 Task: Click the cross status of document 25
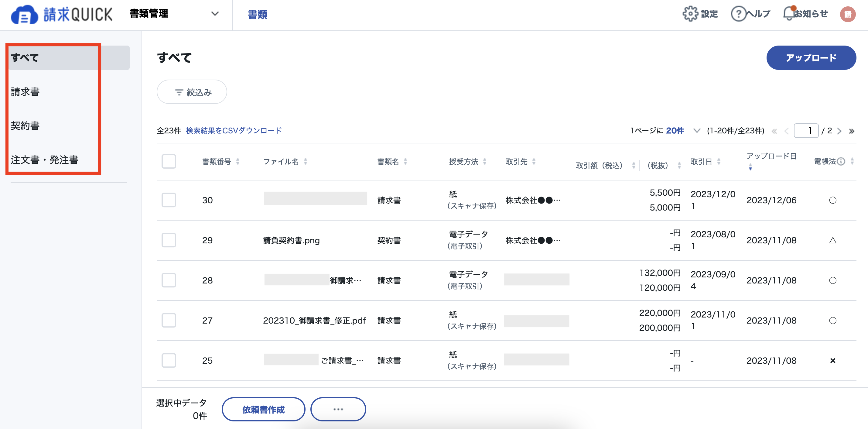(833, 361)
